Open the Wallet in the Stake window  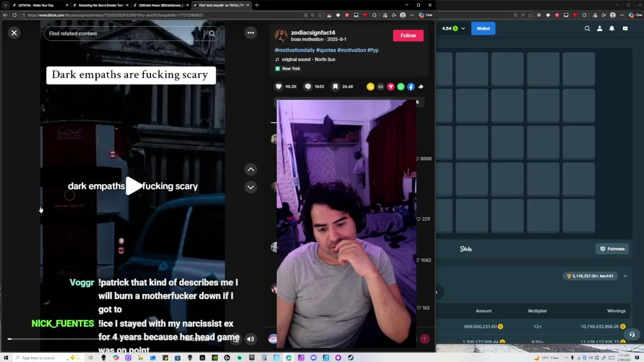(483, 29)
